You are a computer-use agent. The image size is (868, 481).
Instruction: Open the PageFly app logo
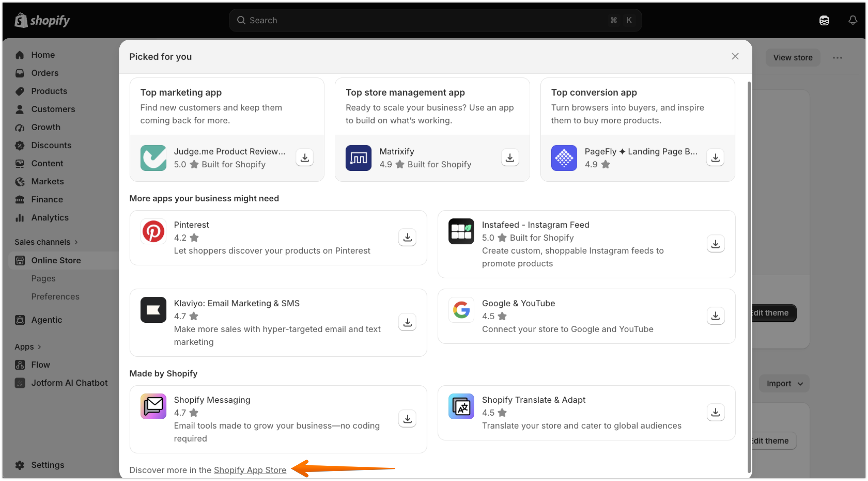point(564,158)
